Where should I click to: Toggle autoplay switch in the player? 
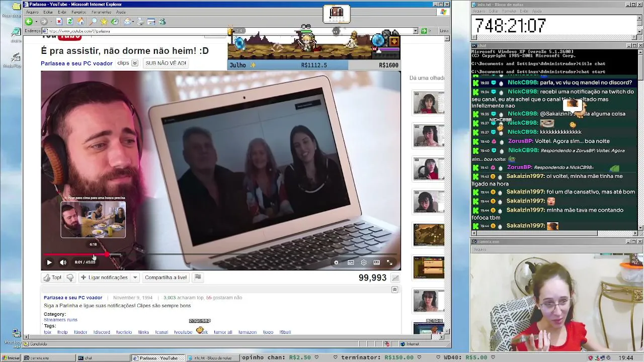tap(336, 262)
